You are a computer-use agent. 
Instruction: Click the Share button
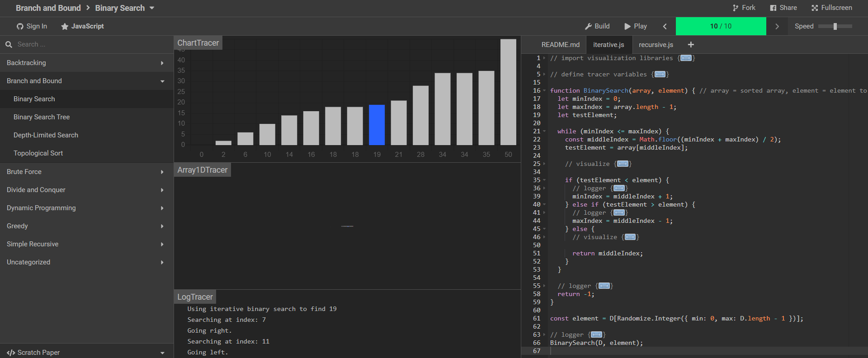click(x=783, y=8)
